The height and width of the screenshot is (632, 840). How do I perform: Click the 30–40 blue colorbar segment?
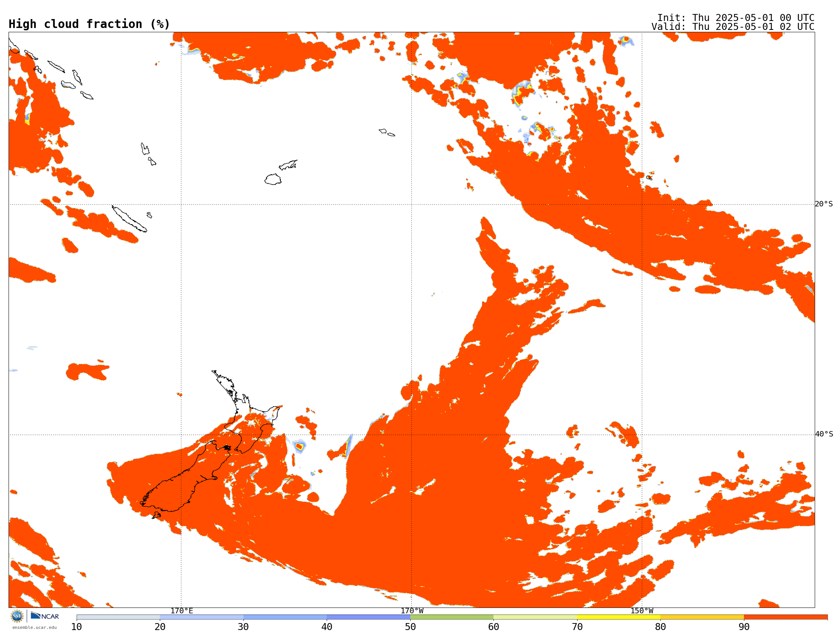285,617
